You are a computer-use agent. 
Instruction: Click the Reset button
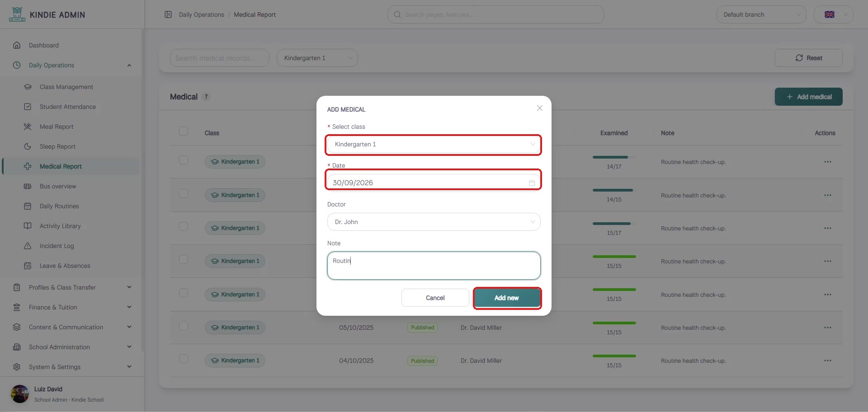click(x=809, y=58)
